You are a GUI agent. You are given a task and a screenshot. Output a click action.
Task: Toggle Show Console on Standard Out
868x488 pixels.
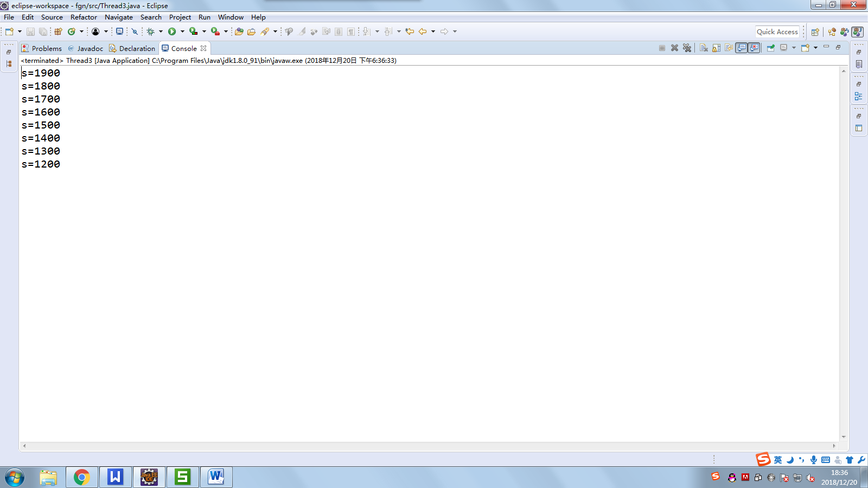(742, 48)
